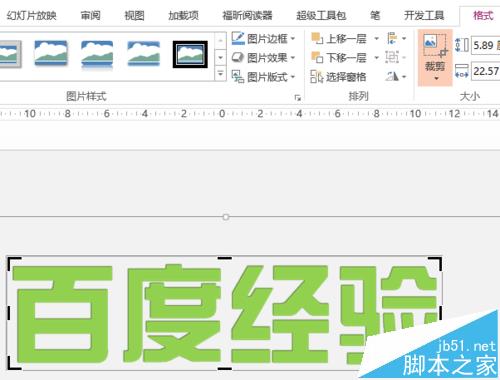500x380 pixels.
Task: Apply the double black frame picture style
Action: tap(190, 54)
